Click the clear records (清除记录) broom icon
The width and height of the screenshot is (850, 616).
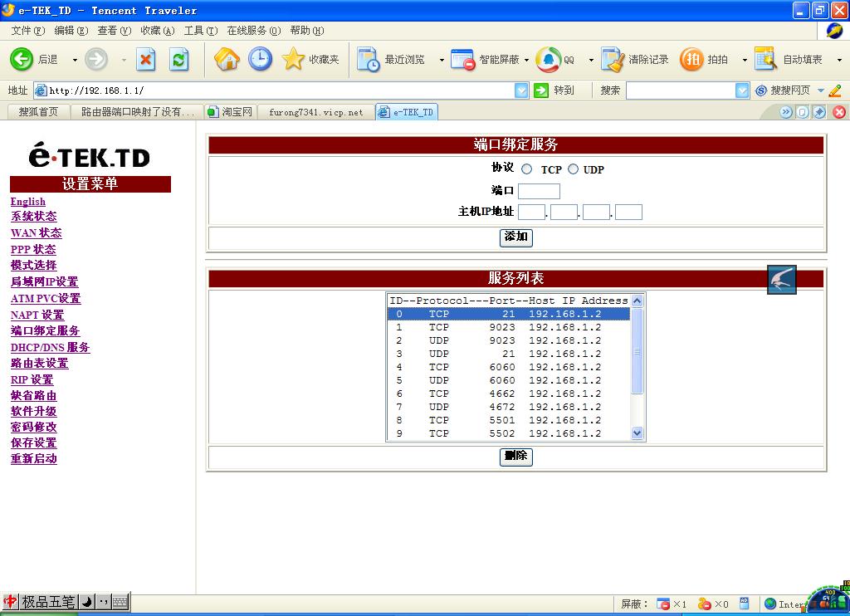pos(613,60)
